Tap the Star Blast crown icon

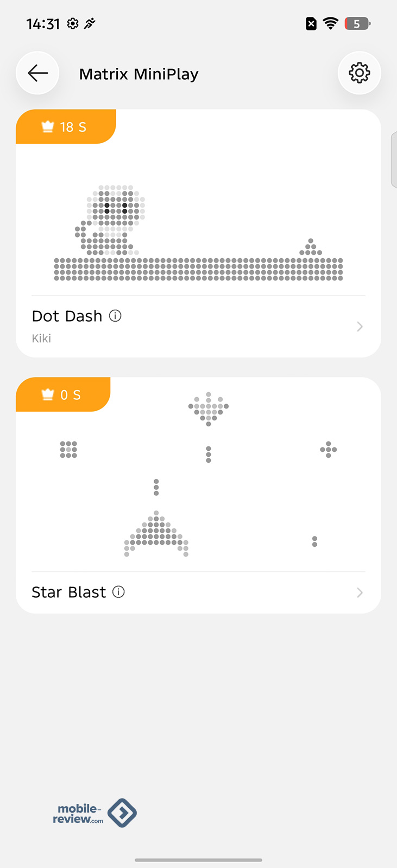48,395
